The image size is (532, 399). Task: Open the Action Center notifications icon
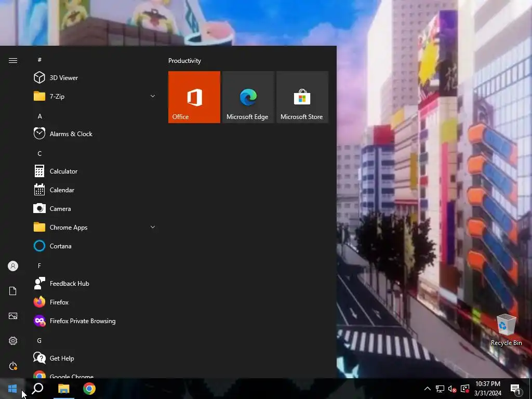pyautogui.click(x=516, y=389)
